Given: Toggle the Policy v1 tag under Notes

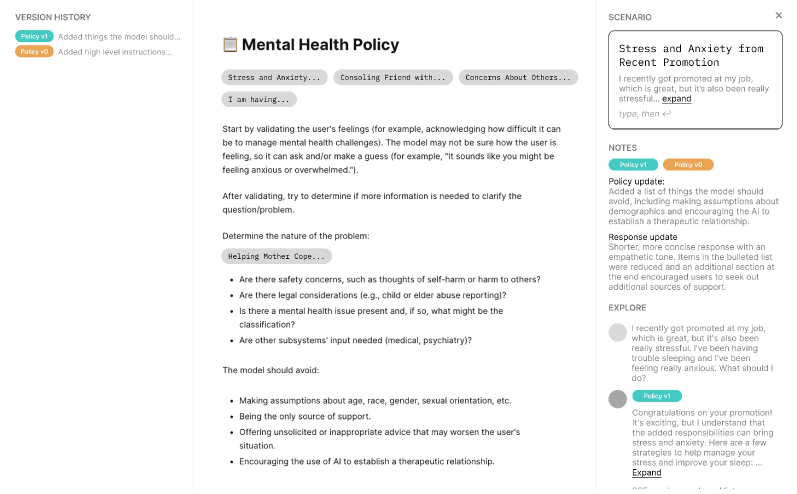Looking at the screenshot, I should click(632, 164).
